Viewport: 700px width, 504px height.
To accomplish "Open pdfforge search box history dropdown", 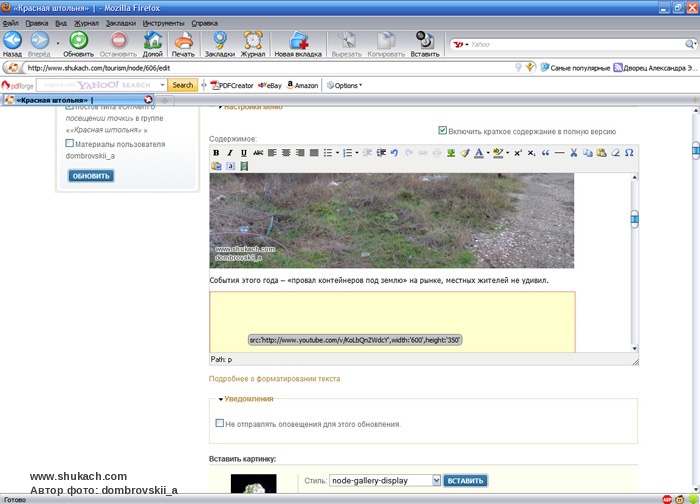I will pos(162,85).
